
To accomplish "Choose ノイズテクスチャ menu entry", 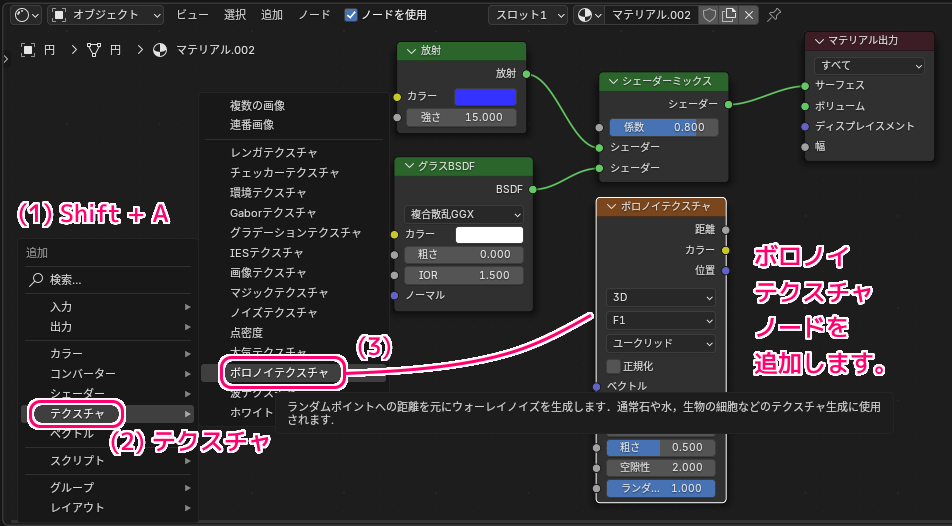I will [x=293, y=313].
